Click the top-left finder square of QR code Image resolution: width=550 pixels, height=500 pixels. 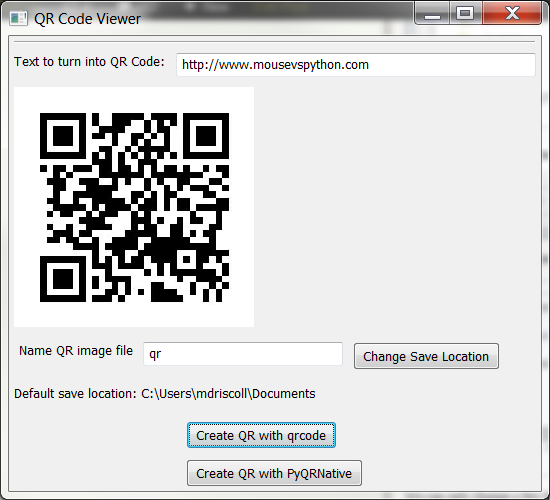point(63,136)
